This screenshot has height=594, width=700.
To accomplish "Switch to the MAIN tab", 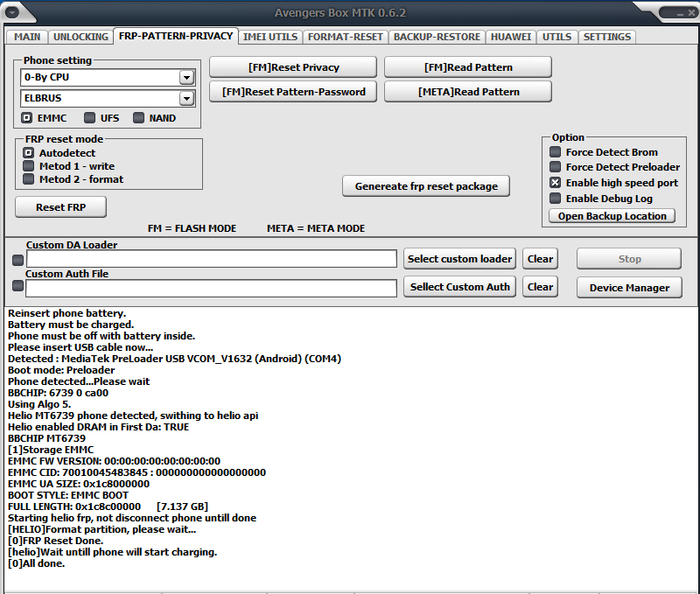I will [27, 37].
